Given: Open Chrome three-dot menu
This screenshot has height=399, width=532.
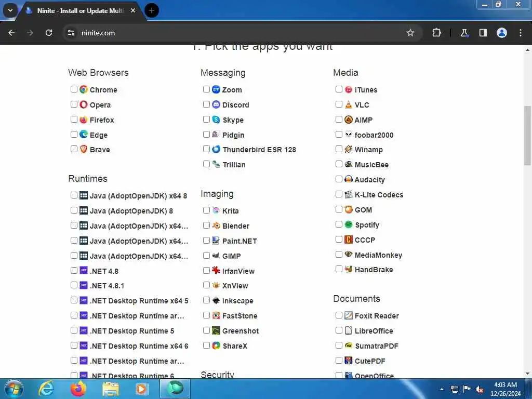Looking at the screenshot, I should point(521,33).
